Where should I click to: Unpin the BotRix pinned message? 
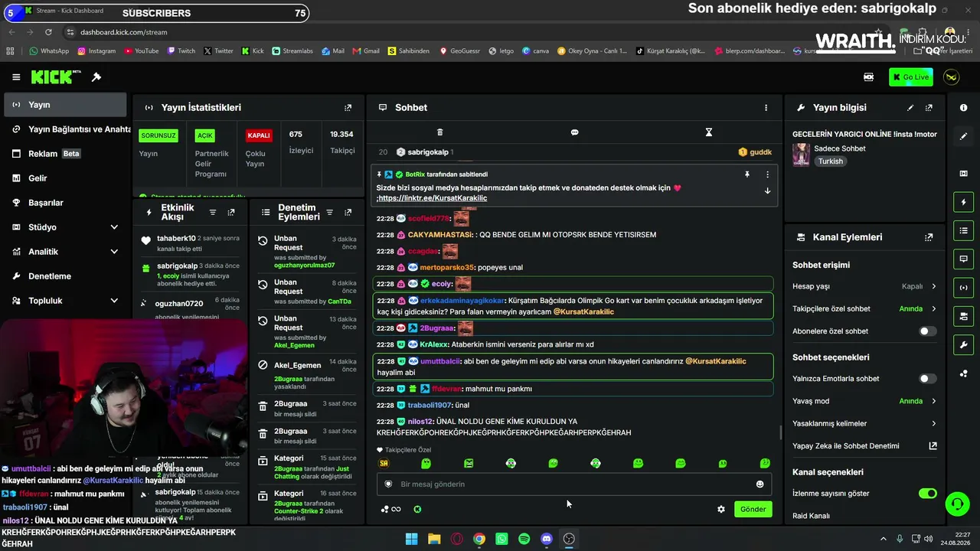tap(747, 174)
